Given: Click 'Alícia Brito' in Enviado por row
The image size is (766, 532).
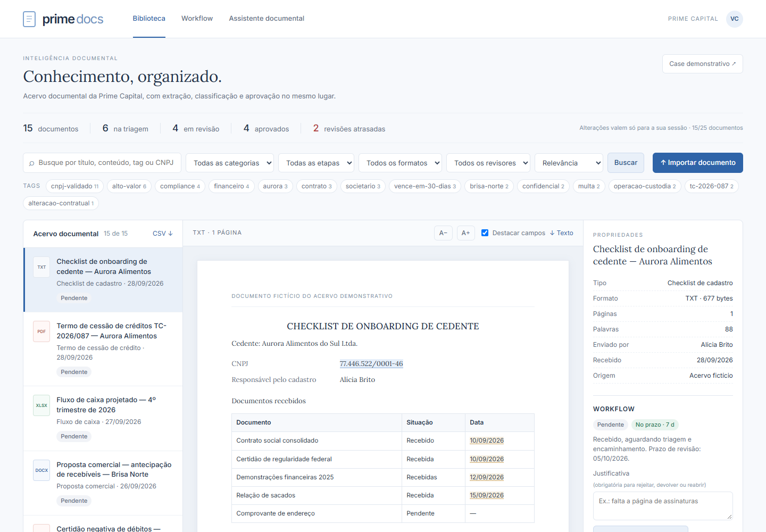Looking at the screenshot, I should tap(717, 345).
